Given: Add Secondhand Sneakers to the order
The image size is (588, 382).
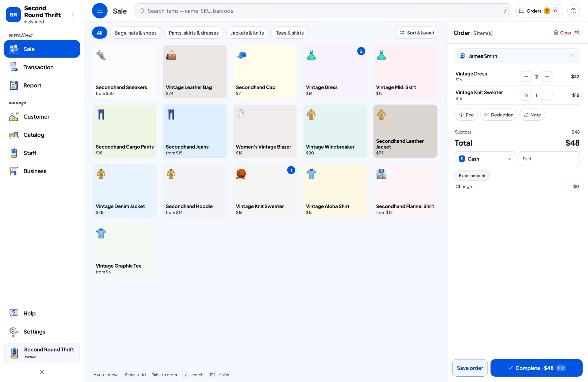Looking at the screenshot, I should [x=125, y=72].
